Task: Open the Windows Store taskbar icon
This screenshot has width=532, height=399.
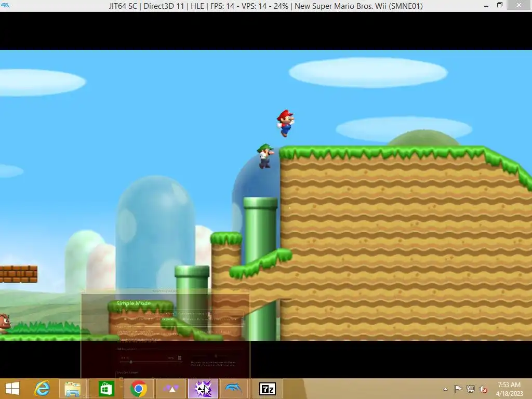Action: pyautogui.click(x=106, y=389)
